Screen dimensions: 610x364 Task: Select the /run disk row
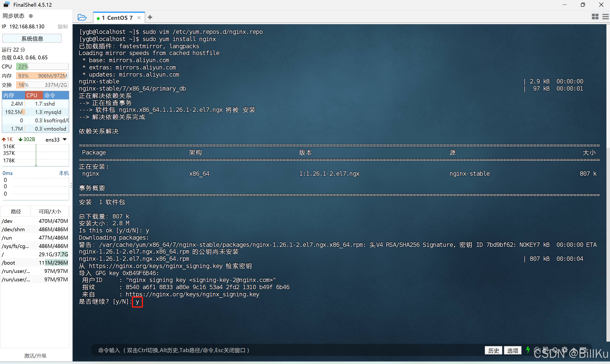pyautogui.click(x=35, y=238)
